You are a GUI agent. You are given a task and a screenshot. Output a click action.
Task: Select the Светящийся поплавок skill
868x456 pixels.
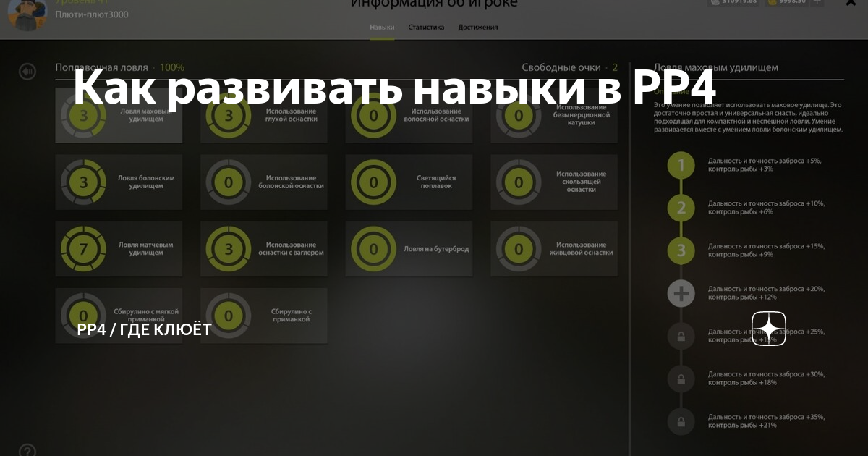coord(409,182)
